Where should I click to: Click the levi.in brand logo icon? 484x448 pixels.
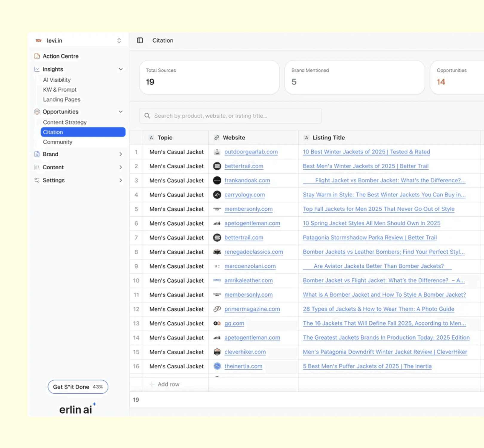[39, 41]
